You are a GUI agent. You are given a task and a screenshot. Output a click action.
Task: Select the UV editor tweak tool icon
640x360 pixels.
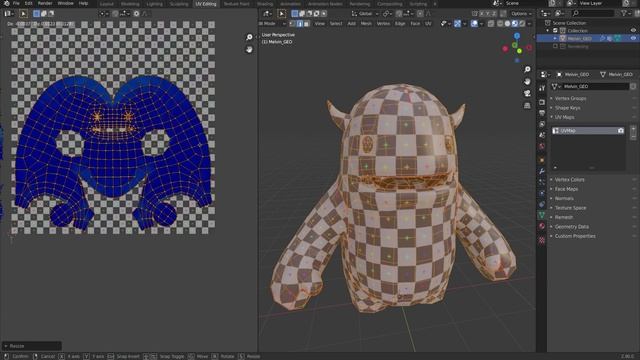coord(23,13)
